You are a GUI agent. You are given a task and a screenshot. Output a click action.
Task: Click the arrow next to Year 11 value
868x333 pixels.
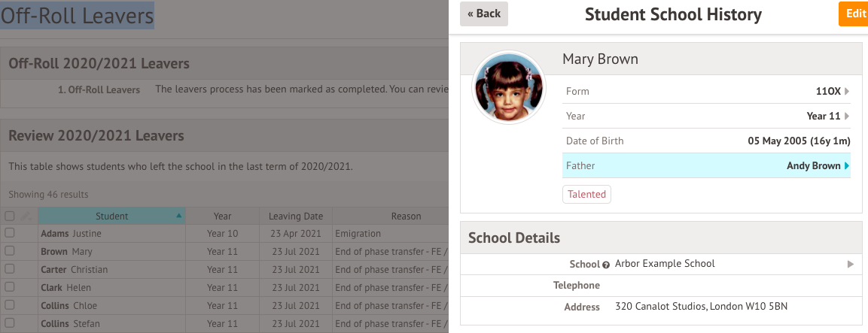coord(847,117)
